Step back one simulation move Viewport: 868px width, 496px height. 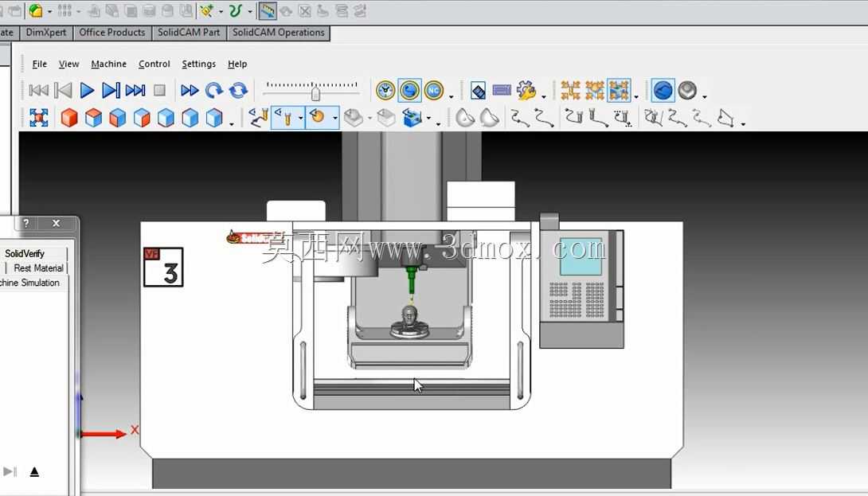coord(64,90)
